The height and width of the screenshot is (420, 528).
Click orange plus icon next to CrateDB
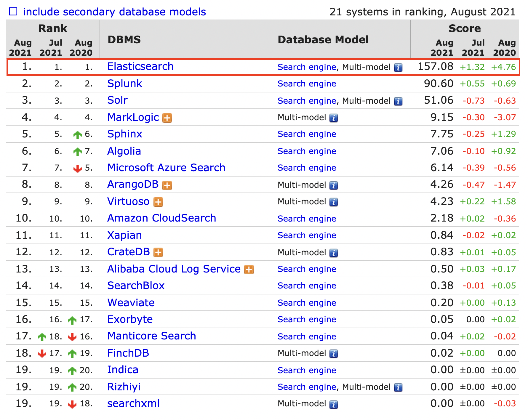point(159,252)
